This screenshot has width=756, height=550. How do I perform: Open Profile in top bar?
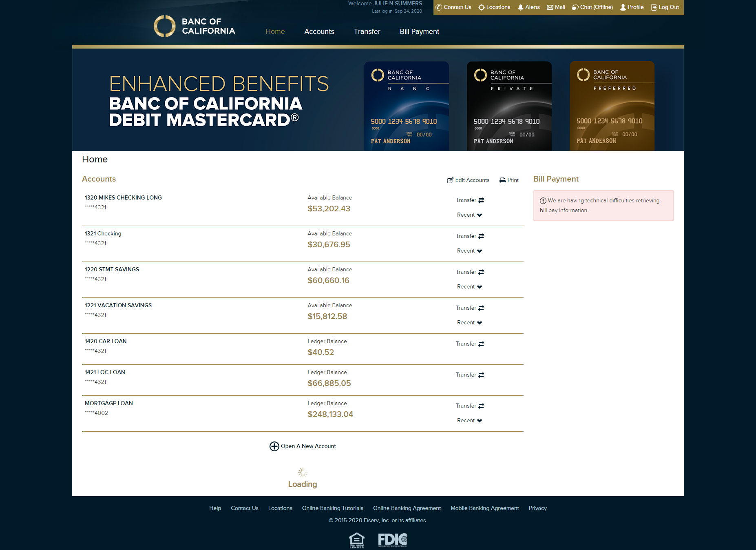click(632, 7)
